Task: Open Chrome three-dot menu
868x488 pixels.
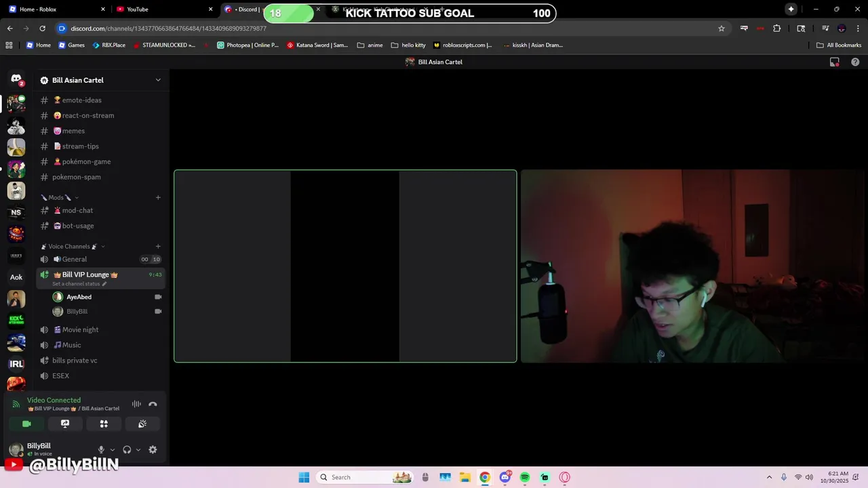Action: click(858, 28)
